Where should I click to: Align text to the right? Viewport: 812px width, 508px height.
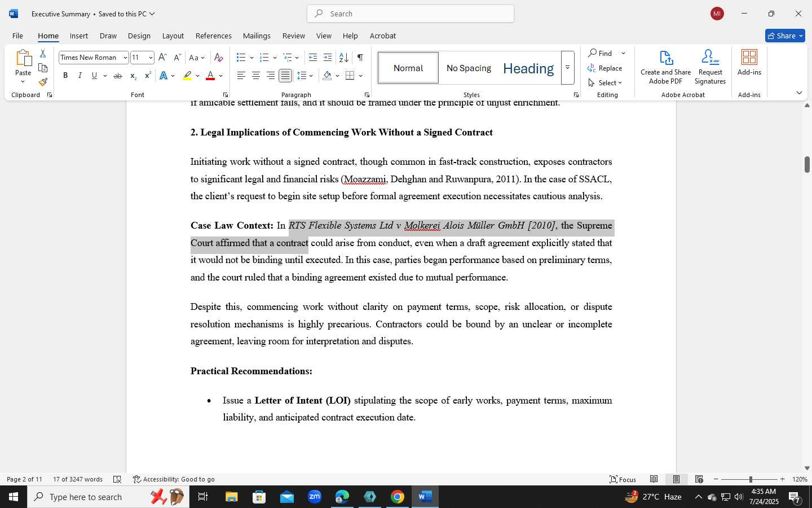click(x=271, y=76)
